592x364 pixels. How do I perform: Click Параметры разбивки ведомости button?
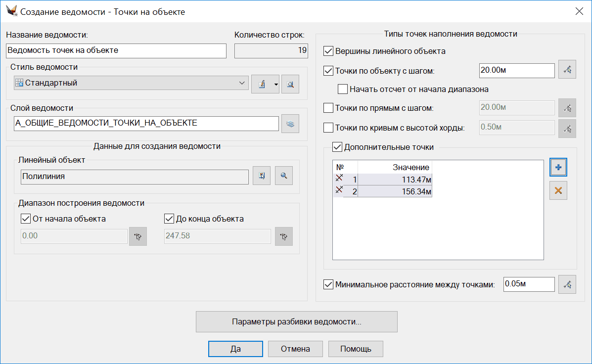[297, 321]
